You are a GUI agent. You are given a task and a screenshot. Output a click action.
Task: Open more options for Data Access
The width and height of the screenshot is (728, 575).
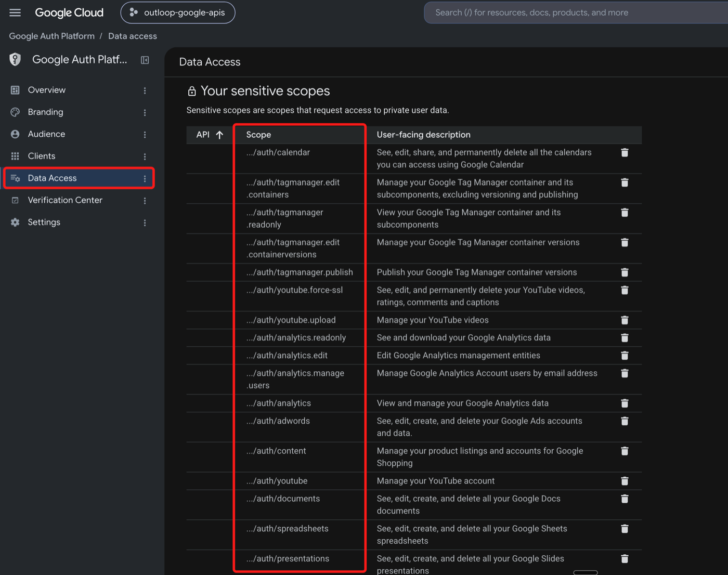tap(145, 178)
